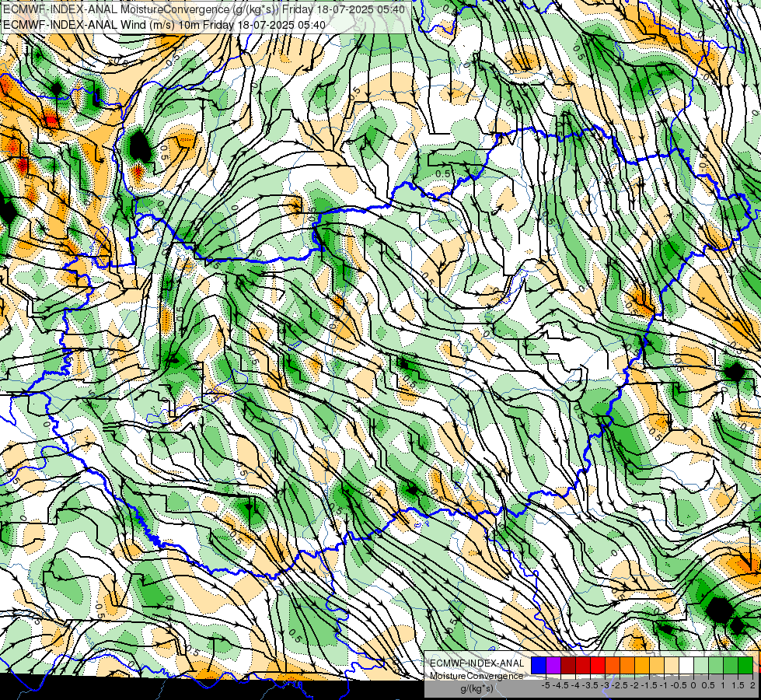Click the amber swatch between -2 and -1.5
The width and height of the screenshot is (761, 700).
click(x=642, y=666)
